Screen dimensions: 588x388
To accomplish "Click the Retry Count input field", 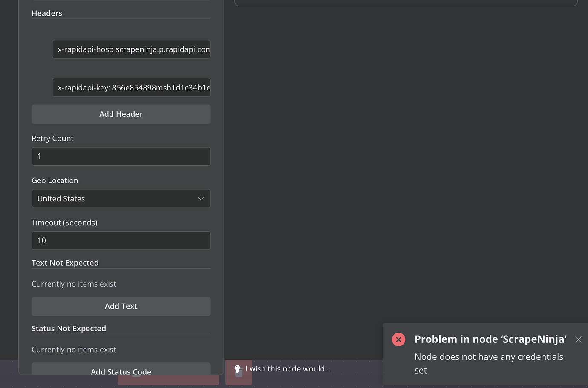I will pos(121,156).
